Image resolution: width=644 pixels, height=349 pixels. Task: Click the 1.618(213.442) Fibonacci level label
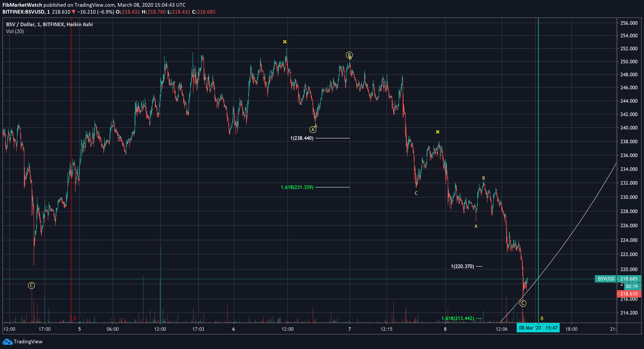(x=457, y=318)
